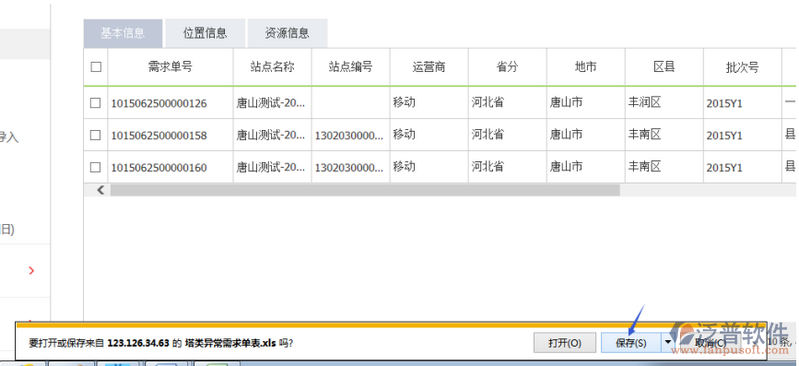The height and width of the screenshot is (366, 799).
Task: Check the row for order 1015062500000160
Action: tap(95, 167)
